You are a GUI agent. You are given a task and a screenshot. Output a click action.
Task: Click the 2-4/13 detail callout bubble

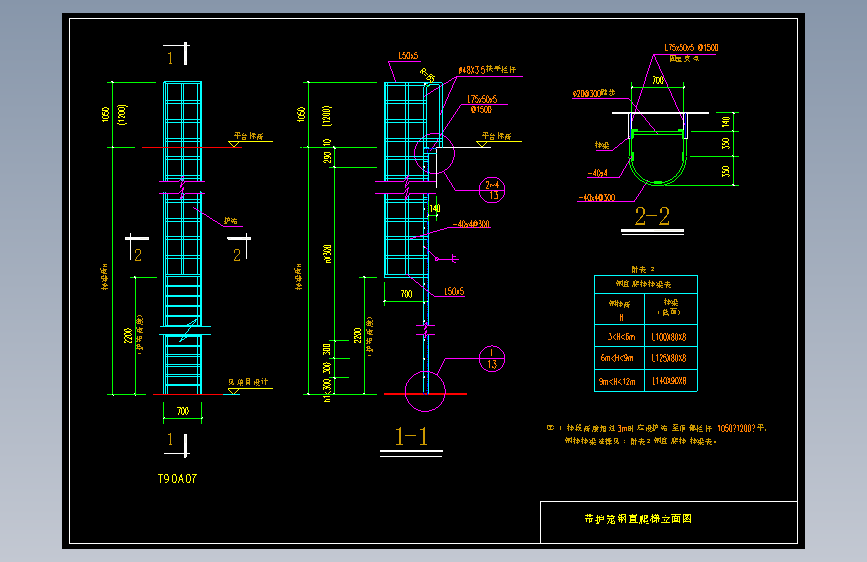(x=492, y=190)
